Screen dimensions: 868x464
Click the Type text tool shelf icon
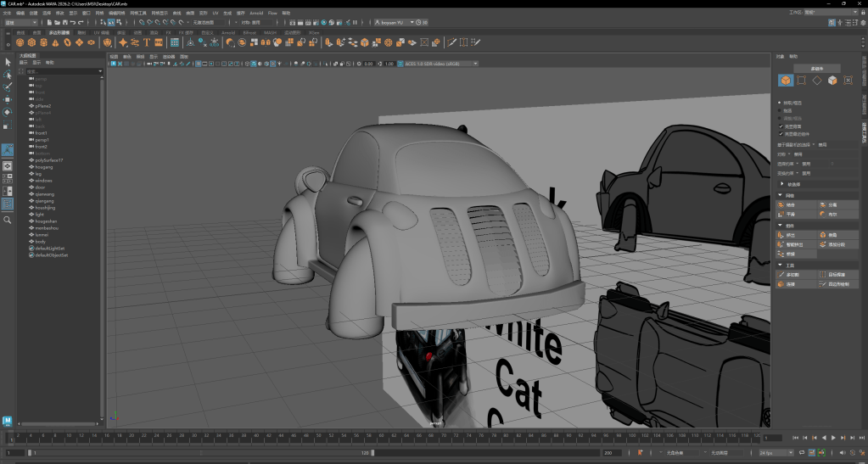[147, 42]
